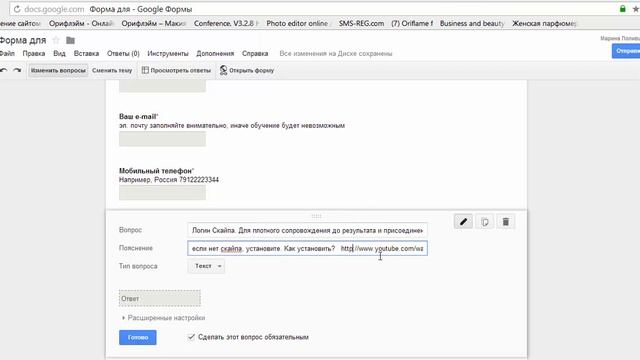Open the folder icon next to the form title
The width and height of the screenshot is (640, 360).
click(70, 40)
